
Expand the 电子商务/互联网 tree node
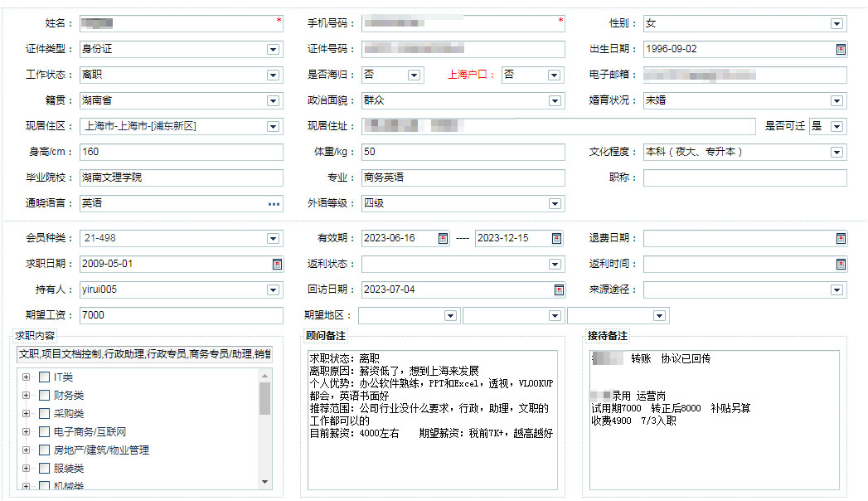tap(26, 432)
